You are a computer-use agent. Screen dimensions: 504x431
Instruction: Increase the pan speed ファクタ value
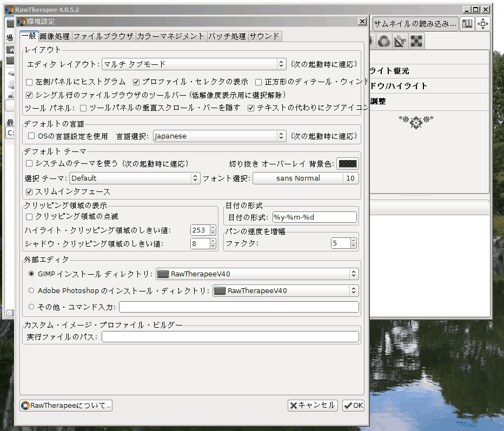coord(353,241)
